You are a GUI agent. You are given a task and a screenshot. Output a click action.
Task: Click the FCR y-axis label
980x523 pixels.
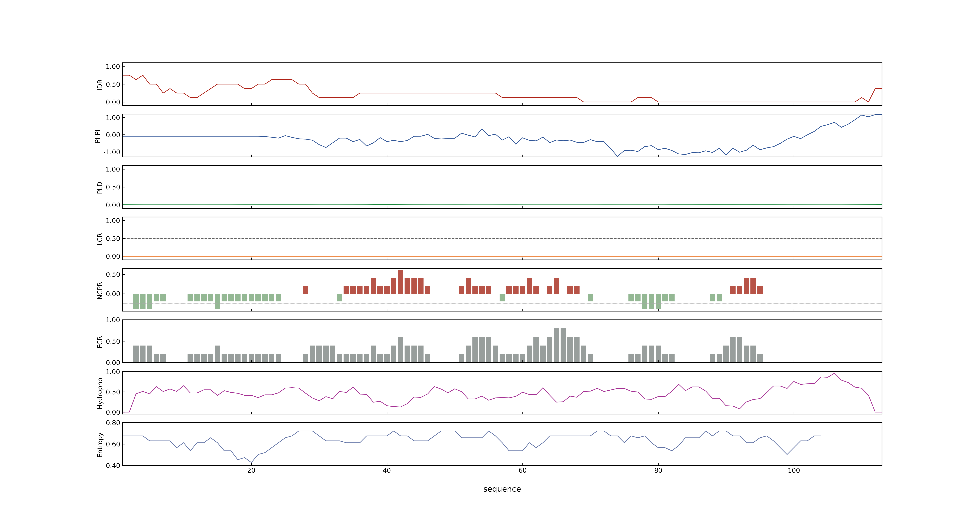pyautogui.click(x=100, y=342)
